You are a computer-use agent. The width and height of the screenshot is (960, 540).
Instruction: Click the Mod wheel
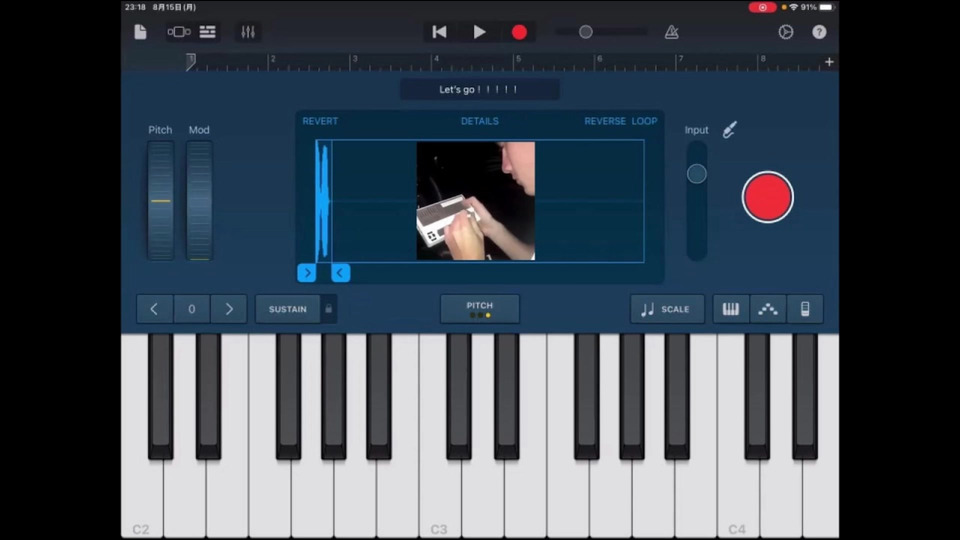pos(199,201)
